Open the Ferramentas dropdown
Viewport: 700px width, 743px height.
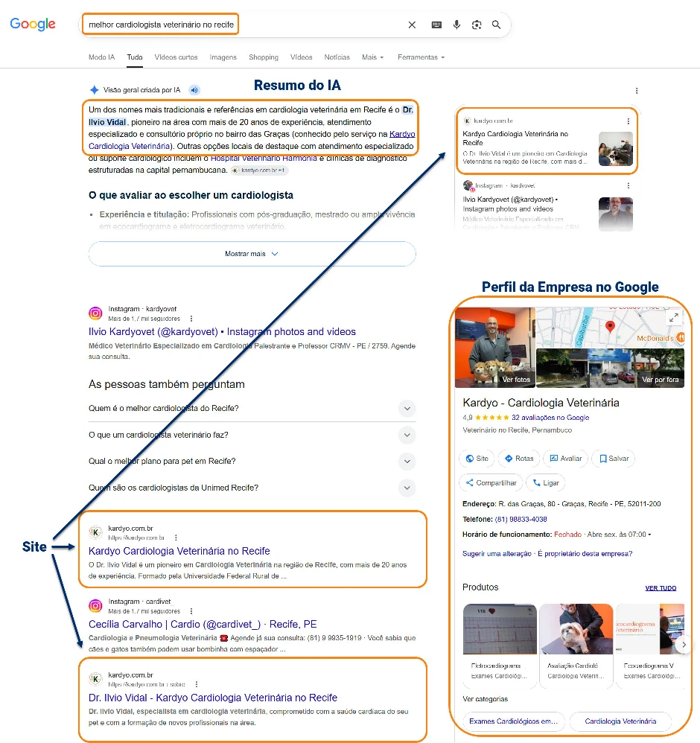421,57
